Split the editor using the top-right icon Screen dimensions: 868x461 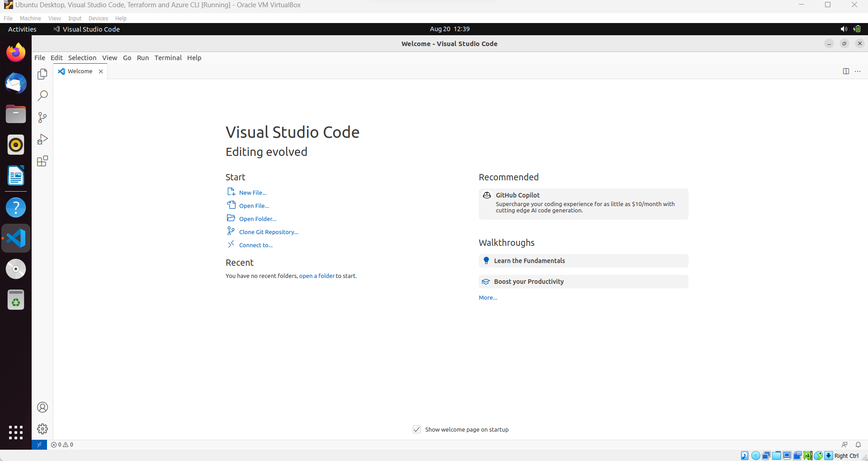(846, 71)
